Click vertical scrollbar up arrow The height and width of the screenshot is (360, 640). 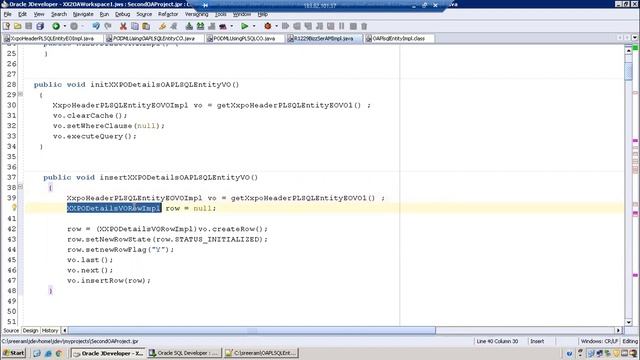click(x=629, y=50)
